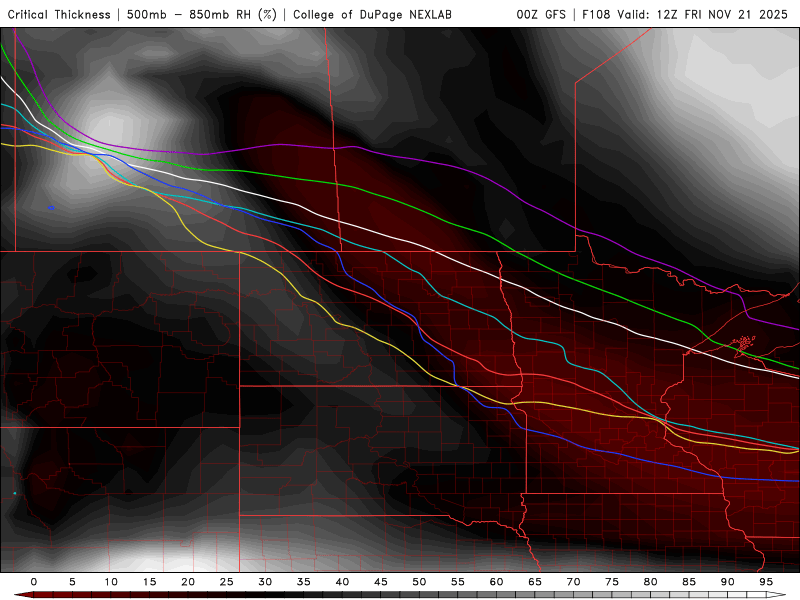
Task: Click the '35' color scale label
Action: [x=304, y=582]
